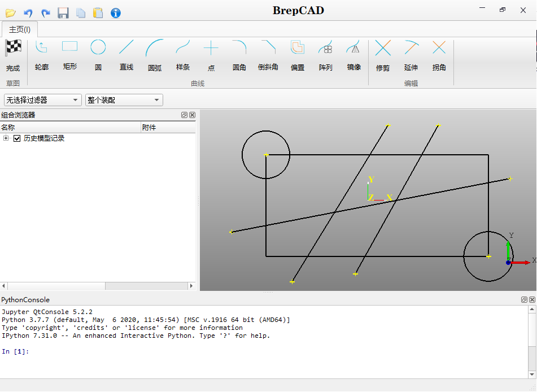Select the 轮廓 profile tool
The height and width of the screenshot is (392, 537).
pyautogui.click(x=41, y=55)
